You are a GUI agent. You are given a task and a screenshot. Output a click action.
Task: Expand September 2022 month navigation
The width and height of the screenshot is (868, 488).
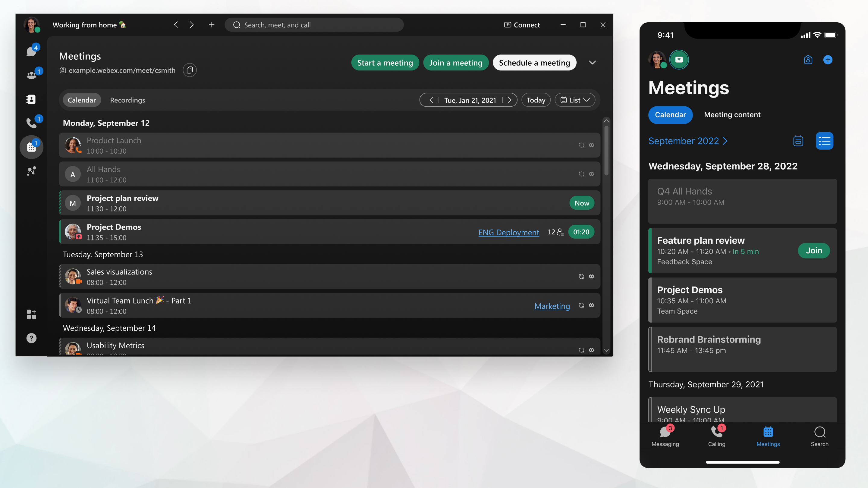point(689,141)
